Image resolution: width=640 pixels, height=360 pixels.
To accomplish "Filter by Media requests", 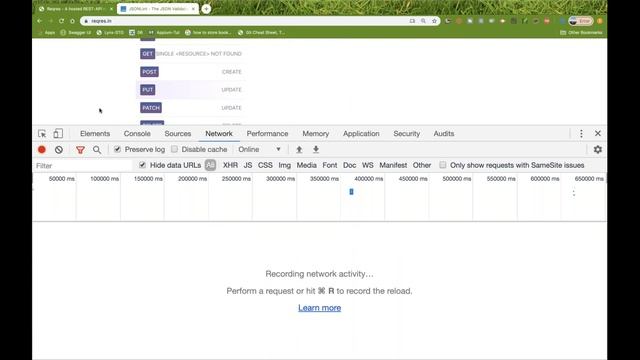I will (x=307, y=165).
